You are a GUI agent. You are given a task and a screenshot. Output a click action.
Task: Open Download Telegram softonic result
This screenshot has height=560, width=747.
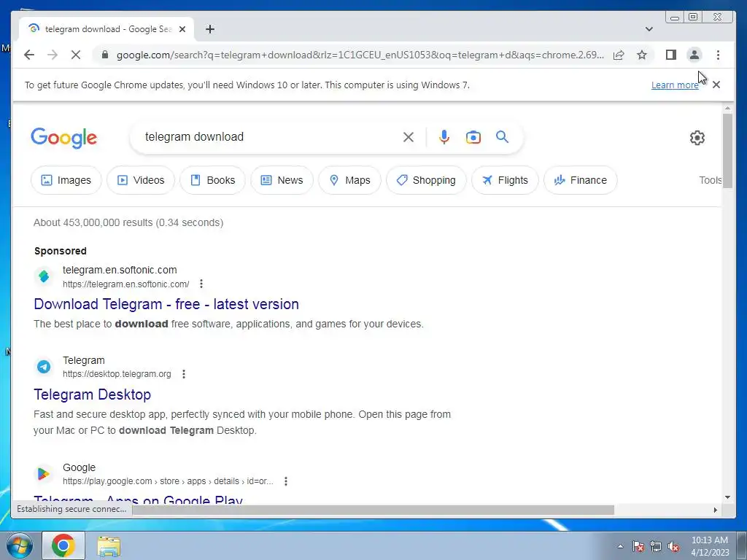166,304
